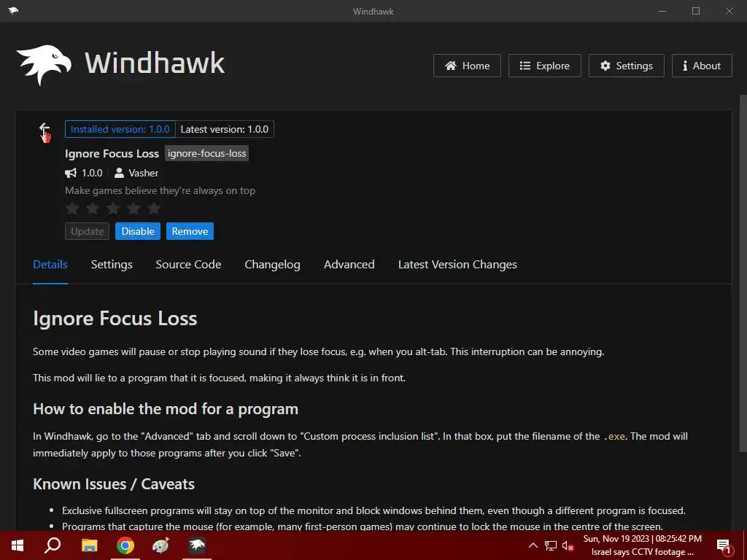Click the page vertical scrollbar
Screen dimensions: 747x560
coord(743,274)
